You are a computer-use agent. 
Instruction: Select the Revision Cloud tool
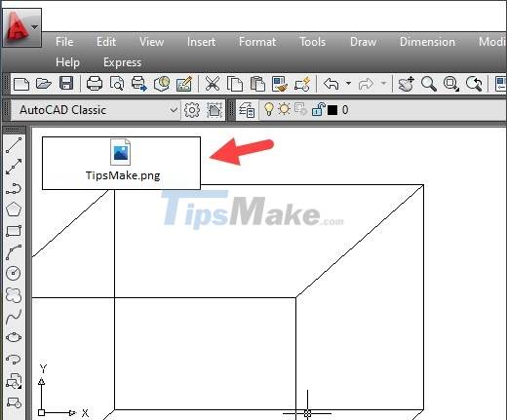tap(14, 295)
